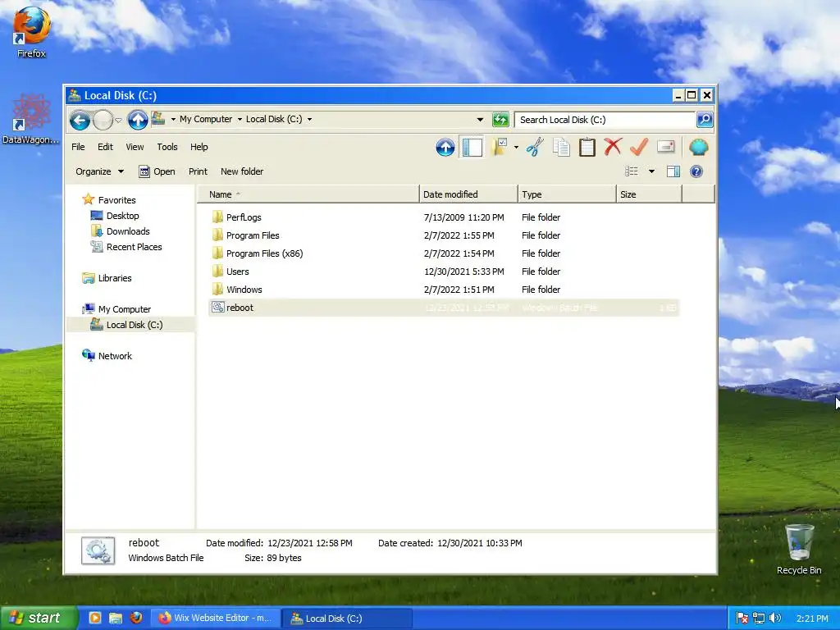
Task: Sort by Date modified column header
Action: (x=468, y=194)
